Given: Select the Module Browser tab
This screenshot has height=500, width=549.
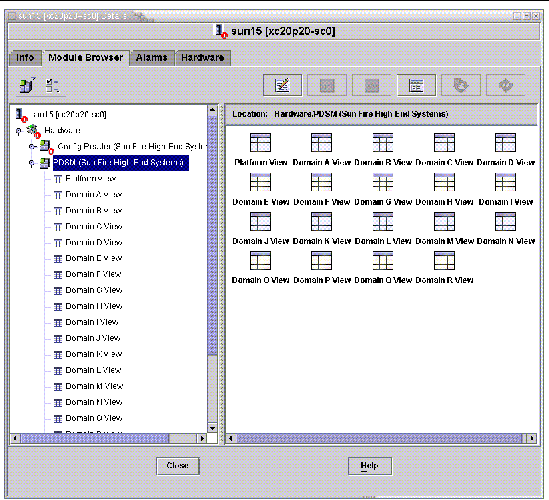Looking at the screenshot, I should [x=86, y=58].
